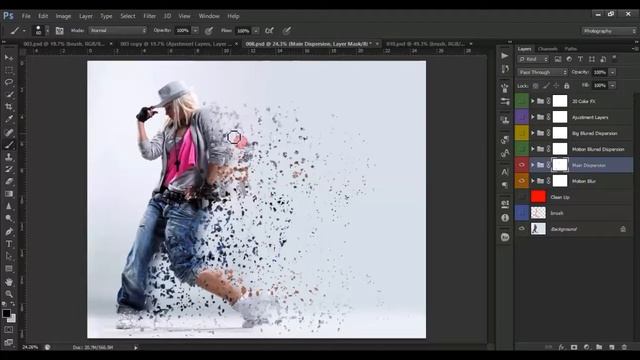The width and height of the screenshot is (640, 360).
Task: Select the Crop tool
Action: (x=9, y=107)
